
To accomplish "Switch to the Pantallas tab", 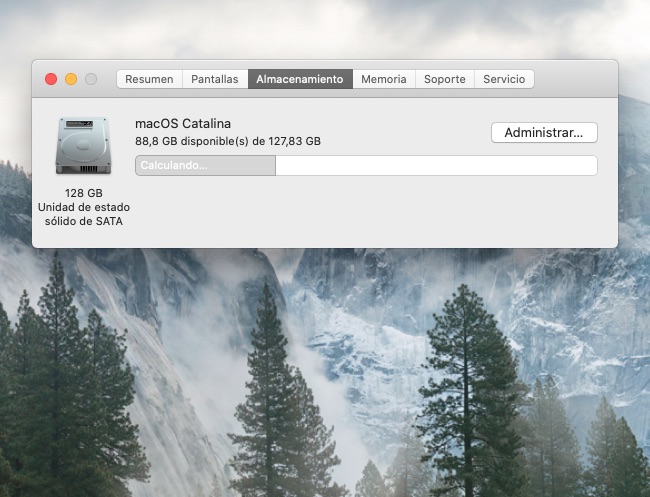I will 215,79.
